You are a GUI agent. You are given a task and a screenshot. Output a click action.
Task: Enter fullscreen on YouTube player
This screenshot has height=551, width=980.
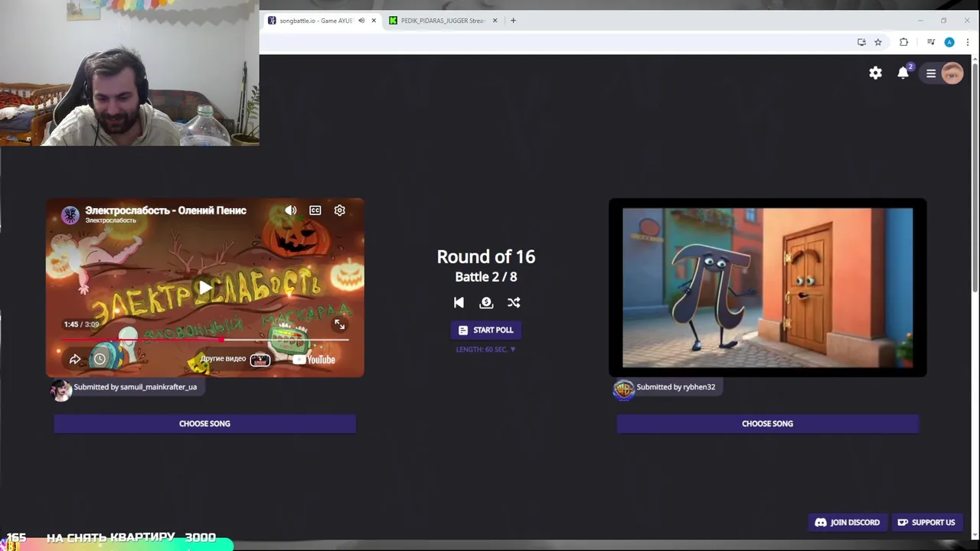point(339,324)
